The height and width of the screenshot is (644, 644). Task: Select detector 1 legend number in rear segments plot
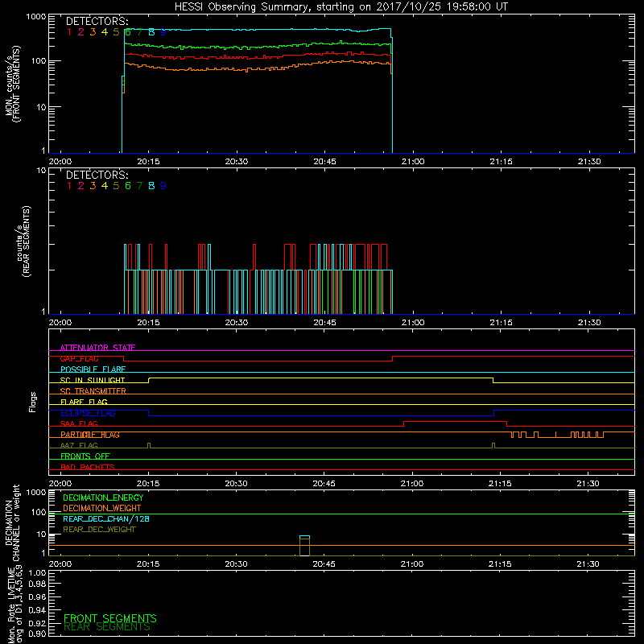pos(69,186)
